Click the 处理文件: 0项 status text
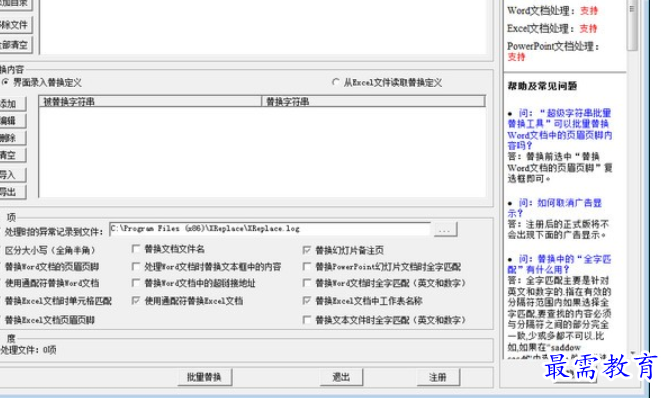 pyautogui.click(x=28, y=350)
